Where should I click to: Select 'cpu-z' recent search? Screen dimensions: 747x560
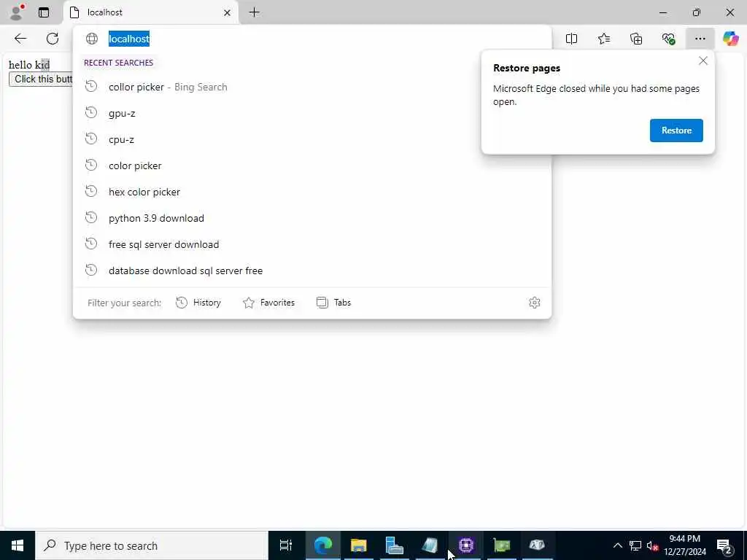pyautogui.click(x=312, y=139)
